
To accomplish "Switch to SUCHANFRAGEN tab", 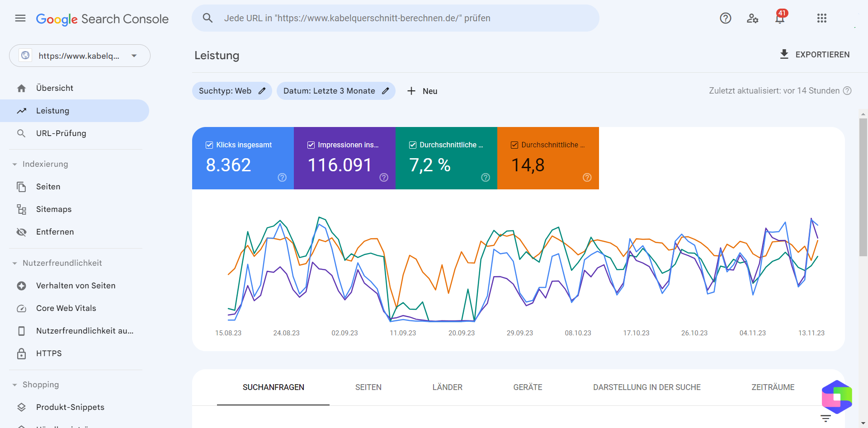I will click(273, 387).
